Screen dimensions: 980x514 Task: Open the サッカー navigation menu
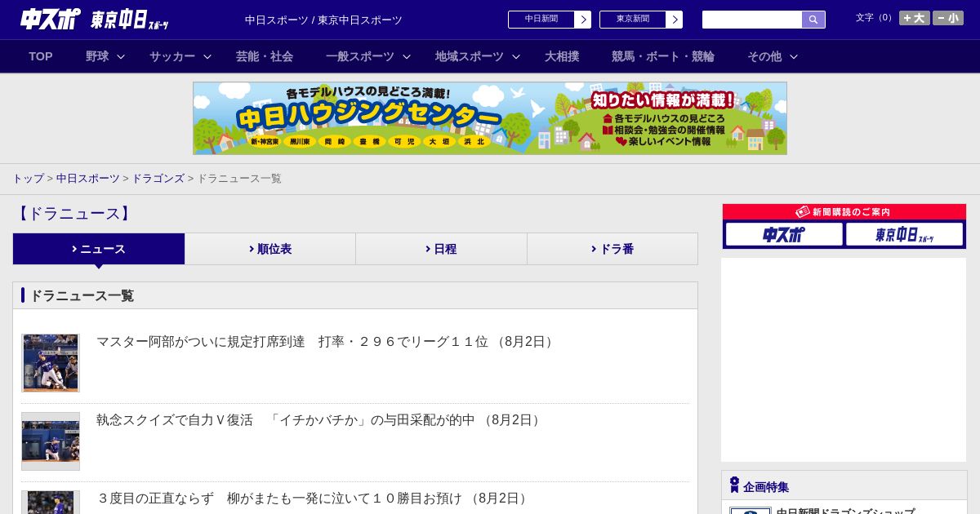(172, 56)
